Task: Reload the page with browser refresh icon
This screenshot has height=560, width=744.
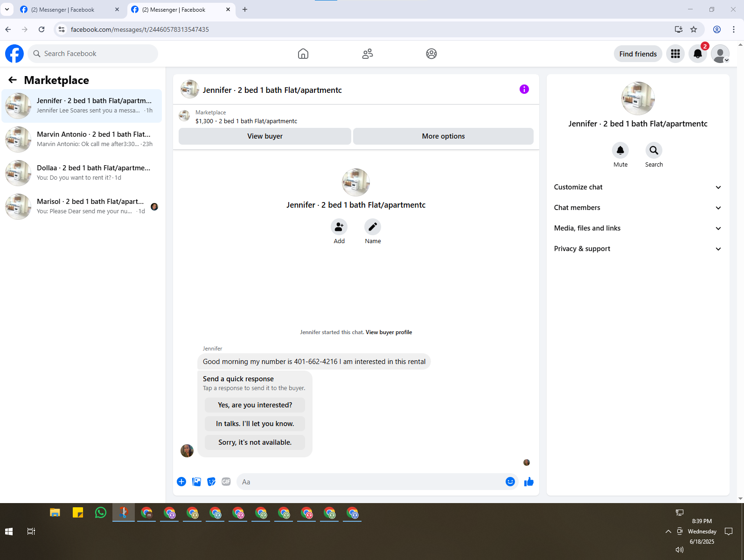Action: click(42, 29)
